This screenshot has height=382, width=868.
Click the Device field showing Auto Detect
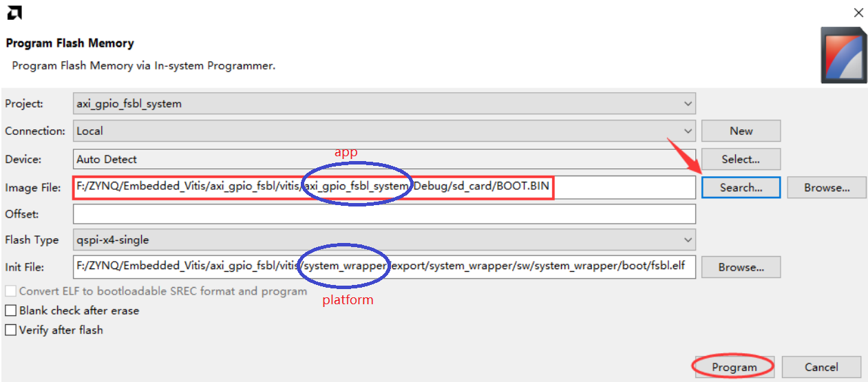tap(384, 159)
